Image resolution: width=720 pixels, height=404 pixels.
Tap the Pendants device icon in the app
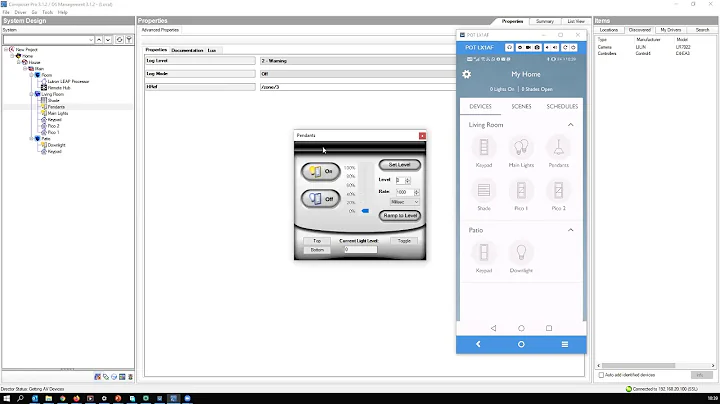558,147
